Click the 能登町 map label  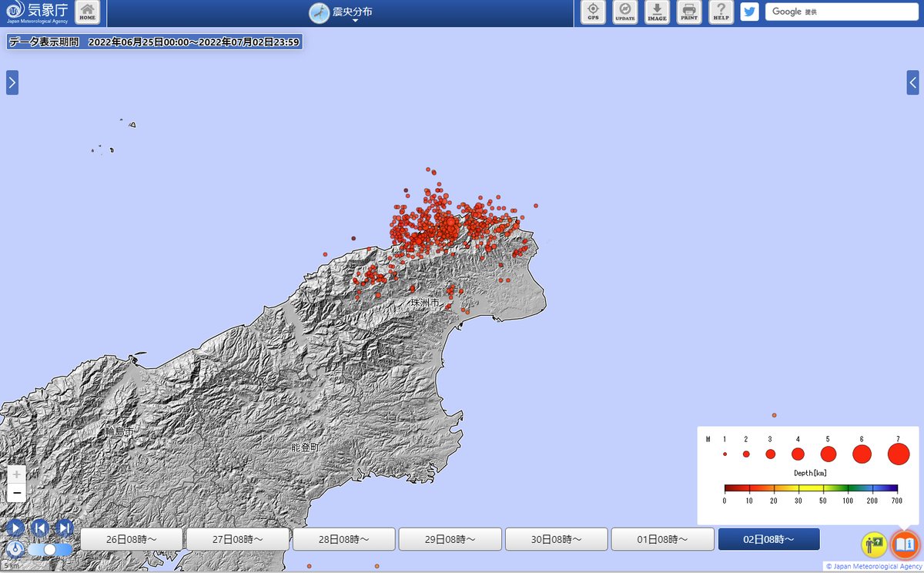coord(305,447)
